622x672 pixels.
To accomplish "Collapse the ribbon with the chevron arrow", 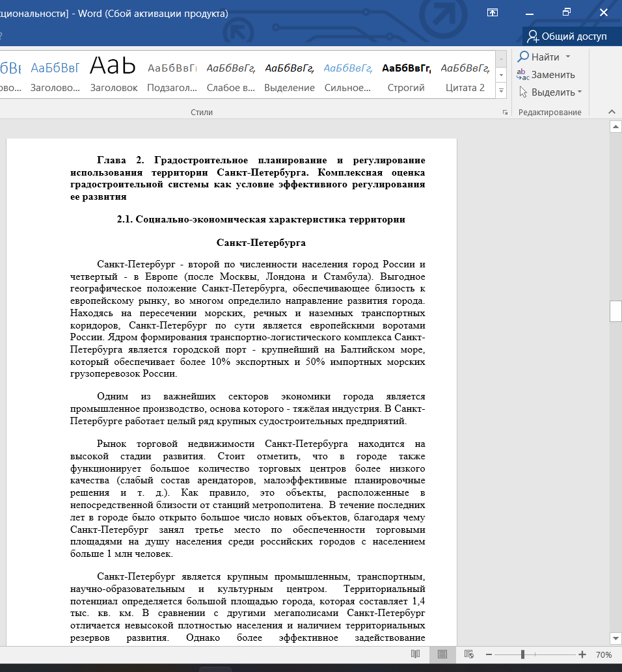I will pyautogui.click(x=612, y=112).
